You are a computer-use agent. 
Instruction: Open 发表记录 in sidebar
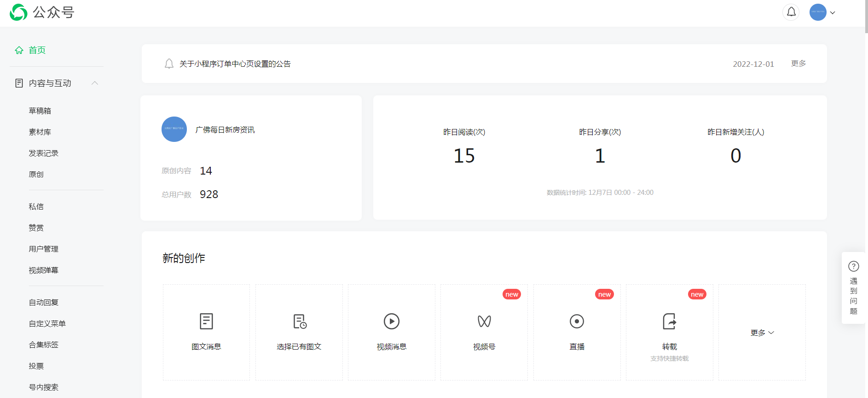pyautogui.click(x=44, y=153)
